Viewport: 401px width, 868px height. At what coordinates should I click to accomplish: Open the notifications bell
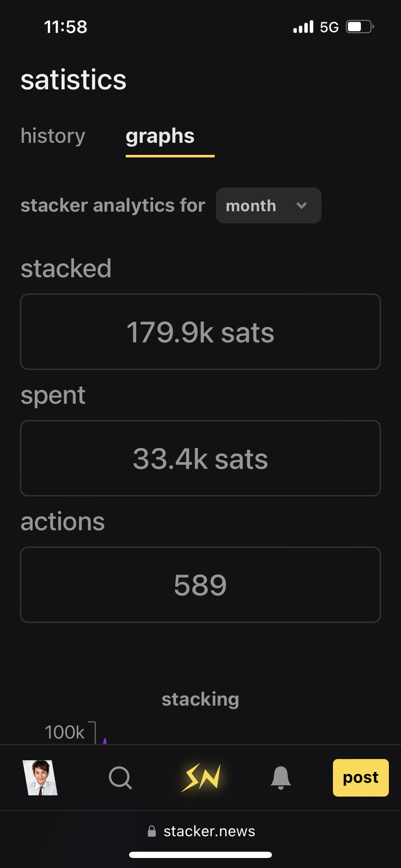coord(281,778)
